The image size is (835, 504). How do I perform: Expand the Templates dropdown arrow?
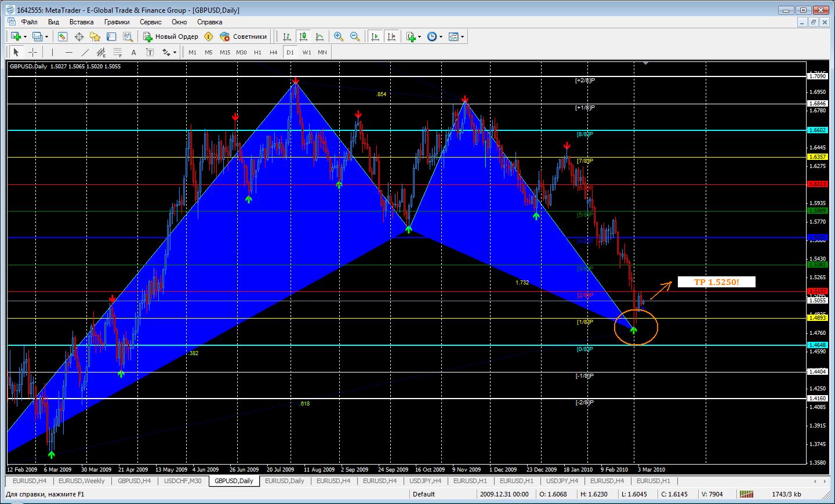[x=462, y=36]
